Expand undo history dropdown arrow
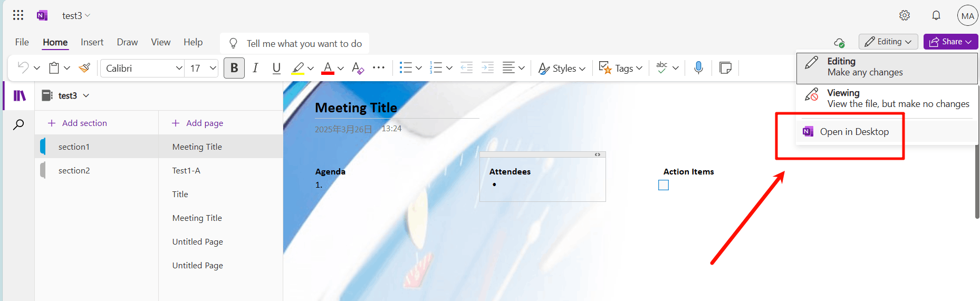Viewport: 980px width, 301px height. click(x=37, y=68)
